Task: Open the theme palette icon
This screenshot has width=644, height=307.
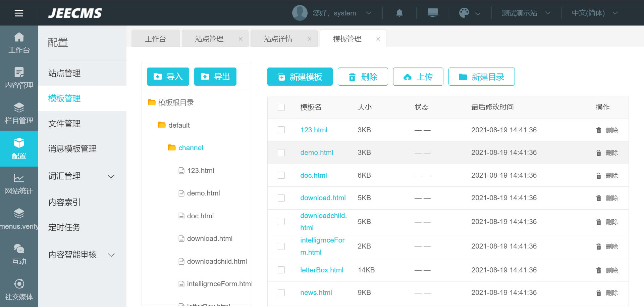Action: tap(464, 13)
